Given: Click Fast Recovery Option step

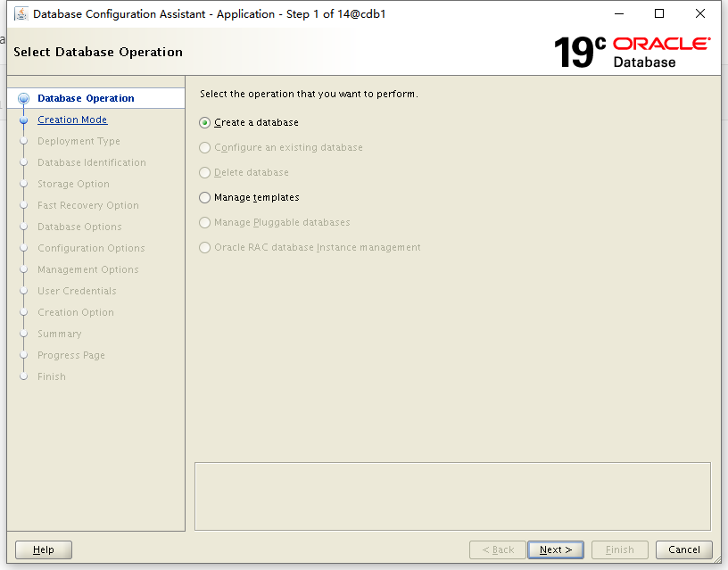Looking at the screenshot, I should tap(88, 205).
